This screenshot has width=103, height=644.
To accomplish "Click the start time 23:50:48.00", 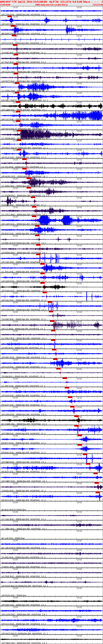I will [5, 5].
